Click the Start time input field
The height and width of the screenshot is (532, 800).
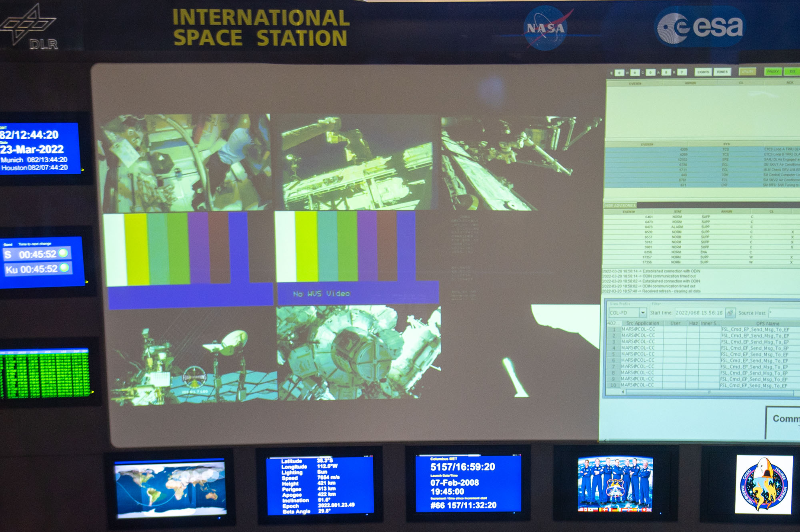coord(699,313)
